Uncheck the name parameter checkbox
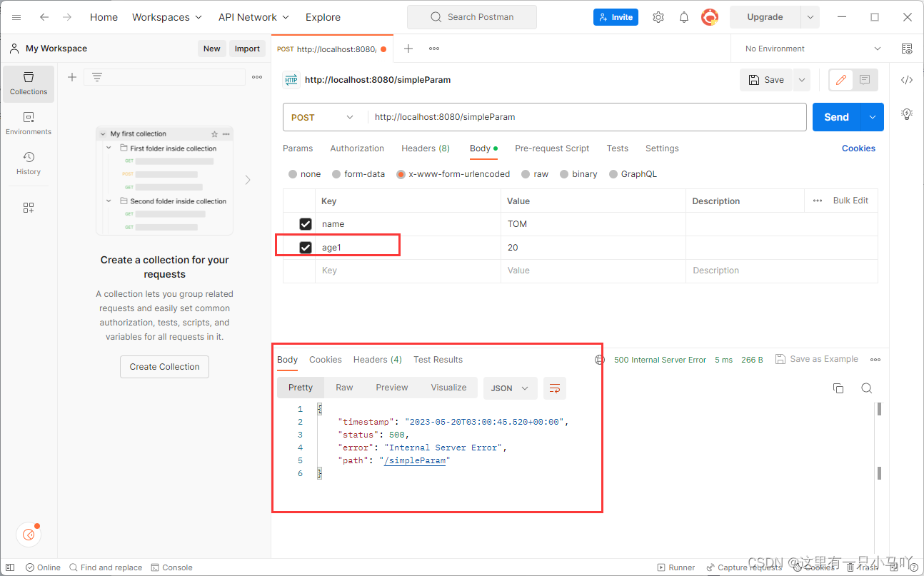This screenshot has width=924, height=576. (306, 224)
